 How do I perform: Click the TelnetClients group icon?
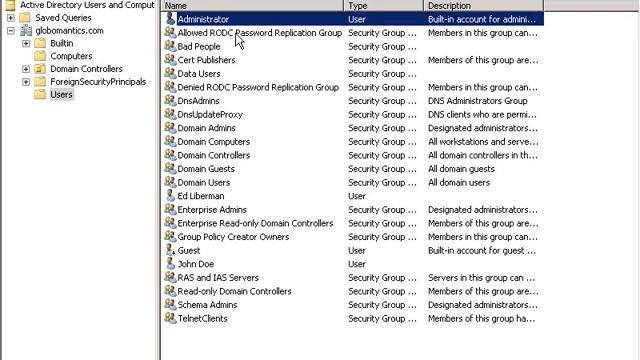[x=170, y=318]
